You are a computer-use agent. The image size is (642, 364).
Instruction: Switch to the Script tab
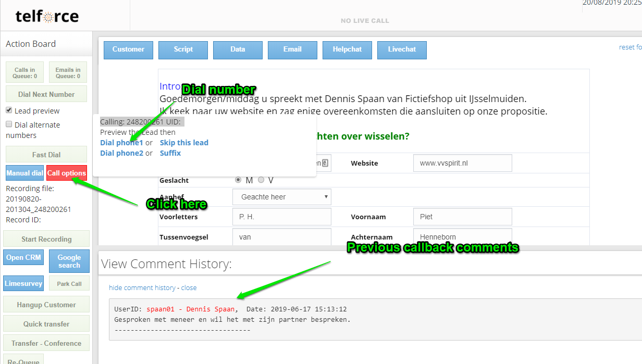tap(183, 49)
